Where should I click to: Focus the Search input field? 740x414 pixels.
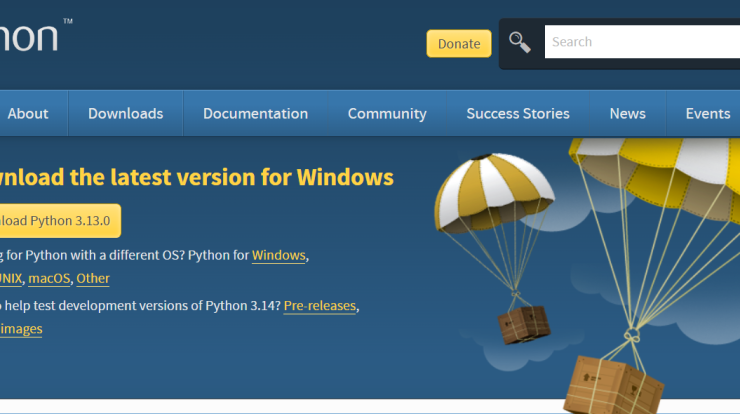[642, 42]
